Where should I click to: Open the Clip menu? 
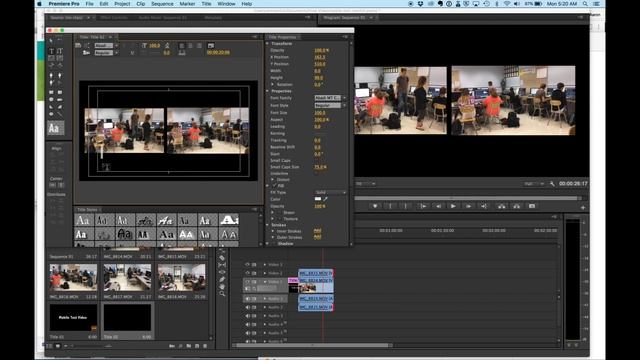point(140,4)
